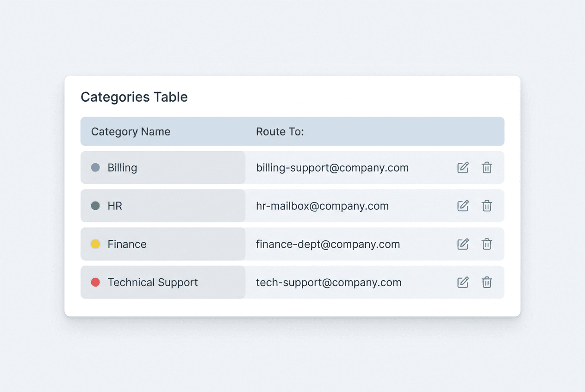Remove the HR row using trash icon

[x=486, y=206]
